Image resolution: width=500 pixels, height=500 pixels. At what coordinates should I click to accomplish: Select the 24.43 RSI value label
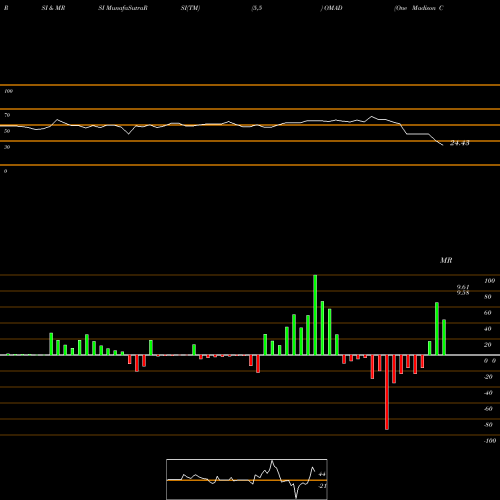(x=460, y=143)
